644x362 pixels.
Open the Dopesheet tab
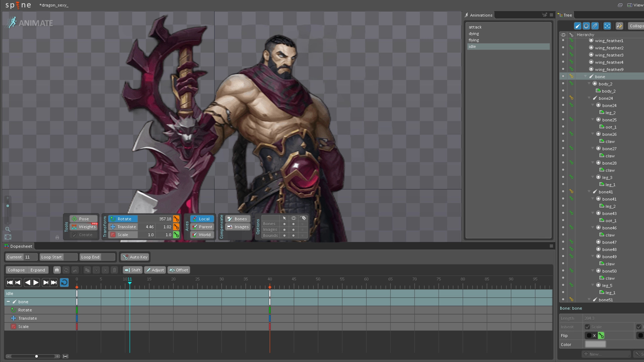18,246
